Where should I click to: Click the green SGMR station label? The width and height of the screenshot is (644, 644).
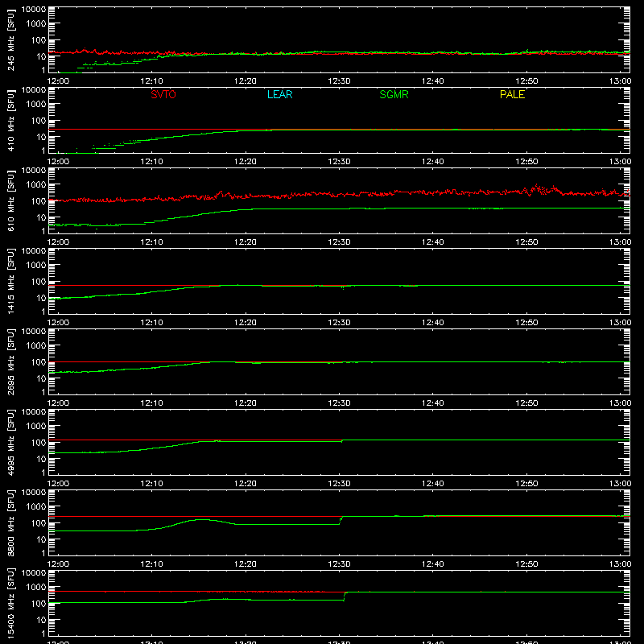[394, 94]
